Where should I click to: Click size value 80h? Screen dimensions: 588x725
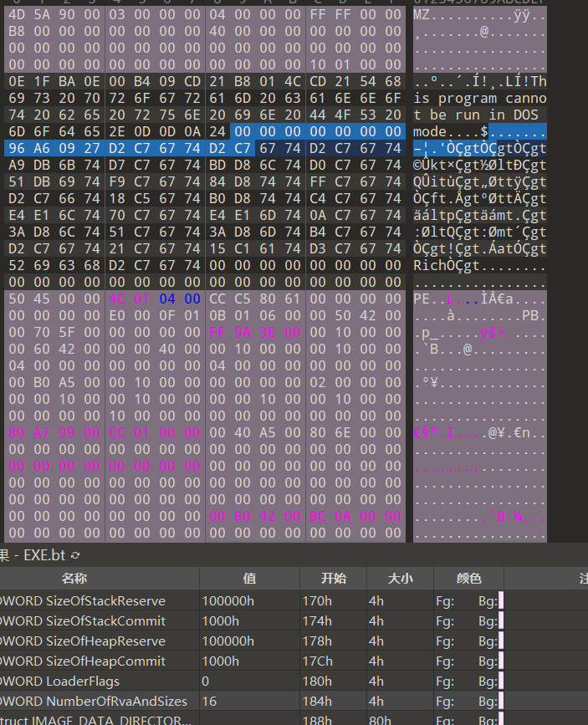[380, 720]
